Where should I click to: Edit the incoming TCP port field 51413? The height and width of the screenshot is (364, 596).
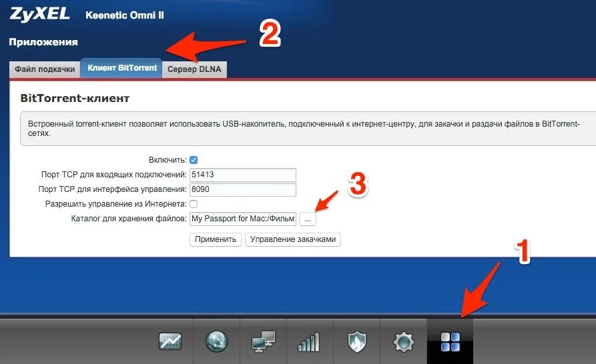[x=243, y=175]
